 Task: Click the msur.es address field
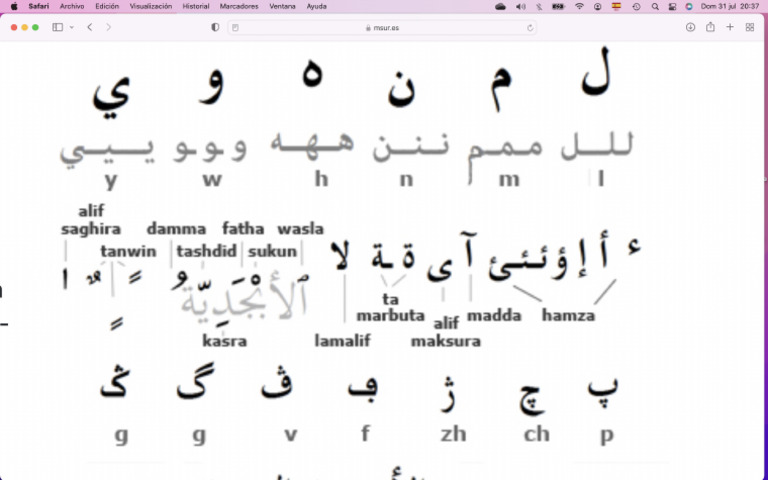(x=382, y=28)
